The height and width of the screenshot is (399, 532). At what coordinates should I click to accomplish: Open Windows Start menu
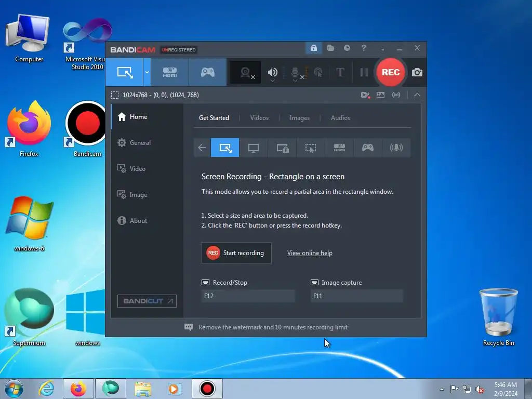tap(14, 389)
